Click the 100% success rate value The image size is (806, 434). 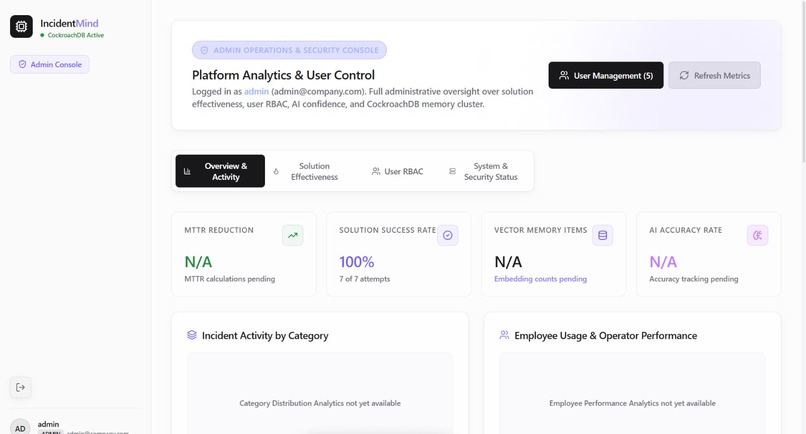click(x=357, y=262)
